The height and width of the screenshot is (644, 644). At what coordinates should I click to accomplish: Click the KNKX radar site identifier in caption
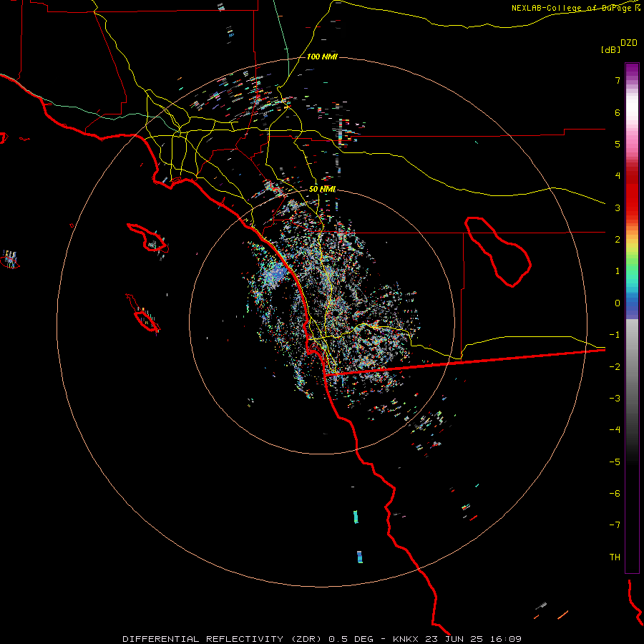pyautogui.click(x=406, y=639)
